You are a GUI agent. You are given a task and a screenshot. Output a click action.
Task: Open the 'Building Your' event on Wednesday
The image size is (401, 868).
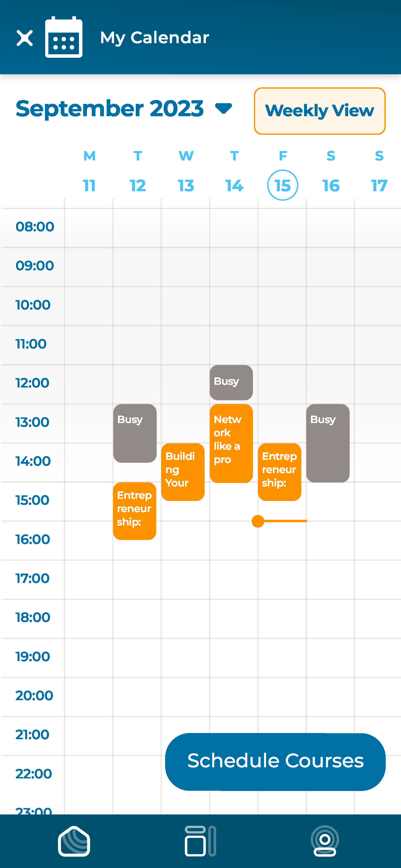[183, 472]
